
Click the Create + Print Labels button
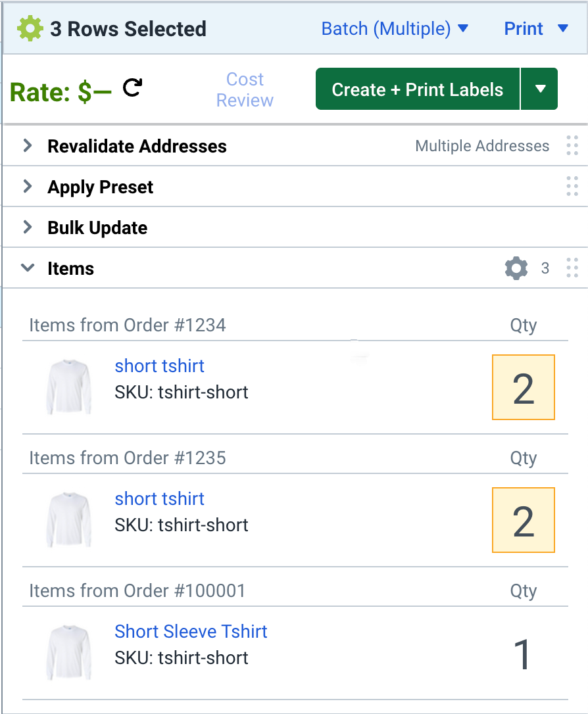point(417,89)
